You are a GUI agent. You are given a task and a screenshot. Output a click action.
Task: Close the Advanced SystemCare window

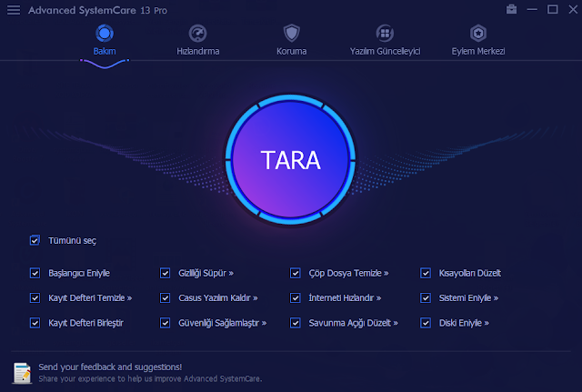[573, 10]
